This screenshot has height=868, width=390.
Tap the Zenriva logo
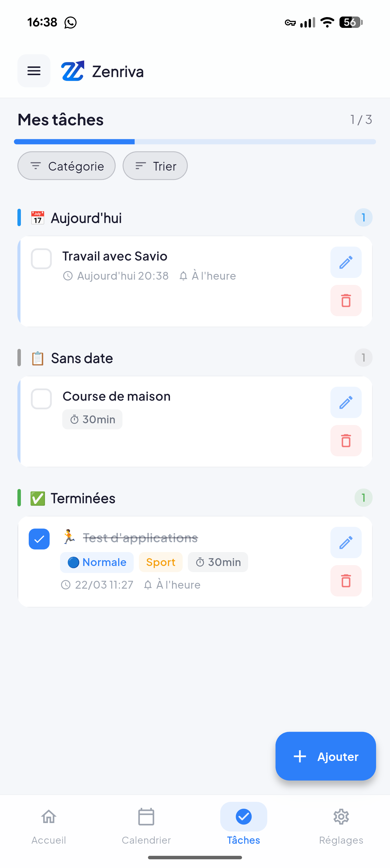[73, 71]
